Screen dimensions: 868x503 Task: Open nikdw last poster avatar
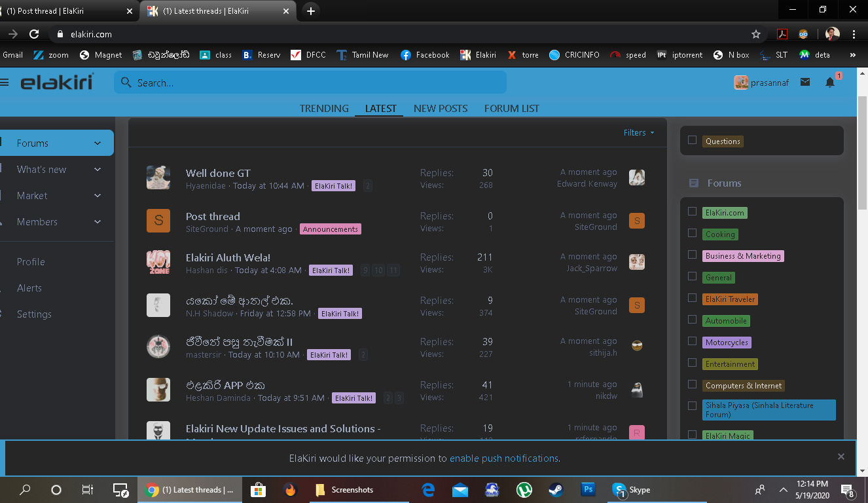click(x=637, y=390)
